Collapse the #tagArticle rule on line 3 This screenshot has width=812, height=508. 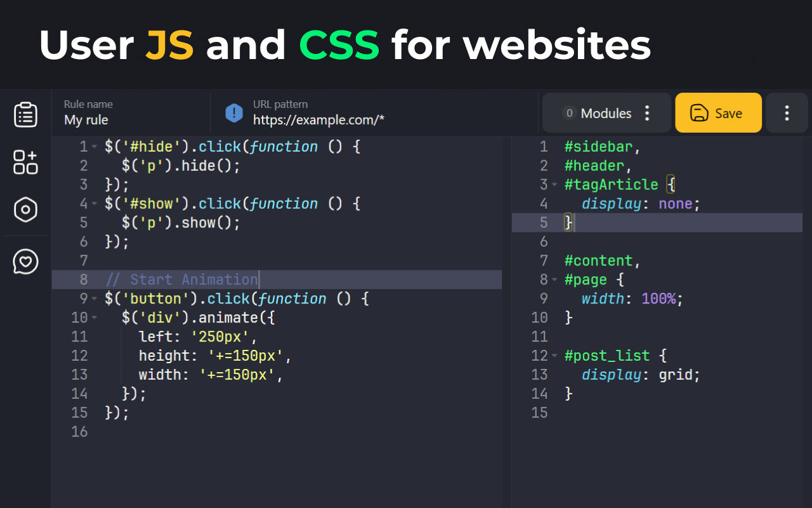tap(553, 184)
